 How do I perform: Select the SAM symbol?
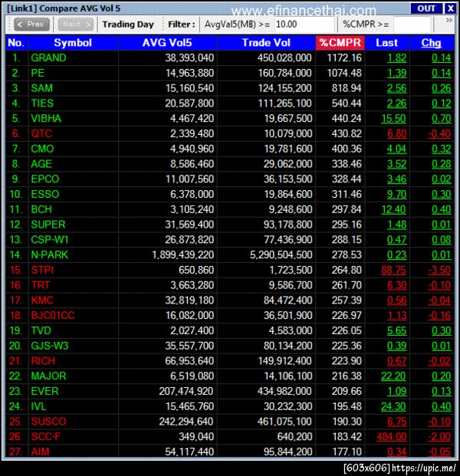click(42, 88)
